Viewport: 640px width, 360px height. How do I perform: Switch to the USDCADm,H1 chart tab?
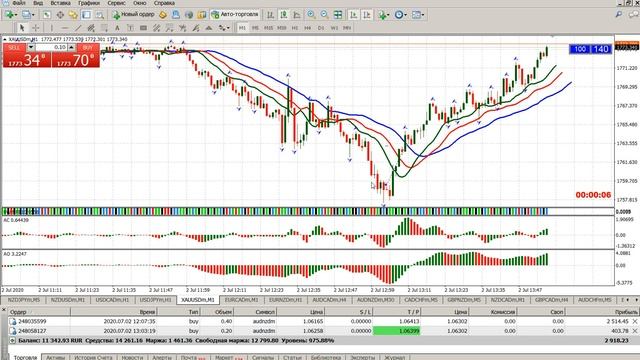point(112,300)
